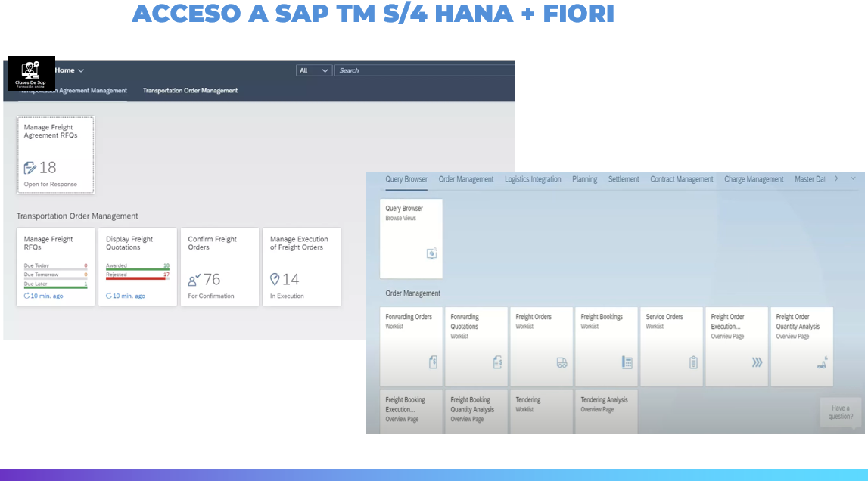
Task: Click the Order Management section heading
Action: [413, 293]
